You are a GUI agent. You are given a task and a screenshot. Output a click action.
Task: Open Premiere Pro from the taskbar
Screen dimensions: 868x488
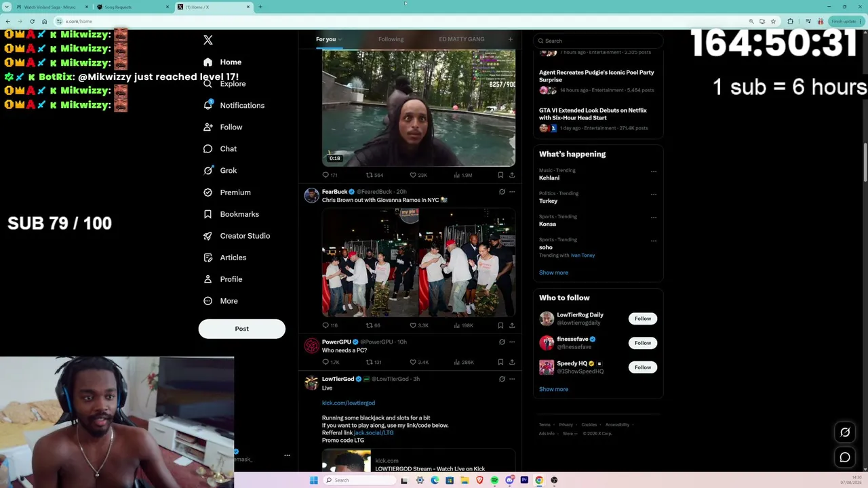coord(524,480)
